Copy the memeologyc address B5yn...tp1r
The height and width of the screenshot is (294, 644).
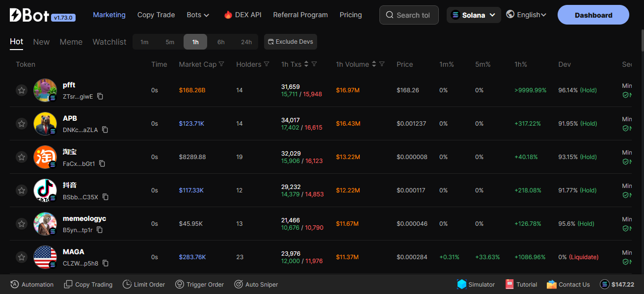[100, 230]
